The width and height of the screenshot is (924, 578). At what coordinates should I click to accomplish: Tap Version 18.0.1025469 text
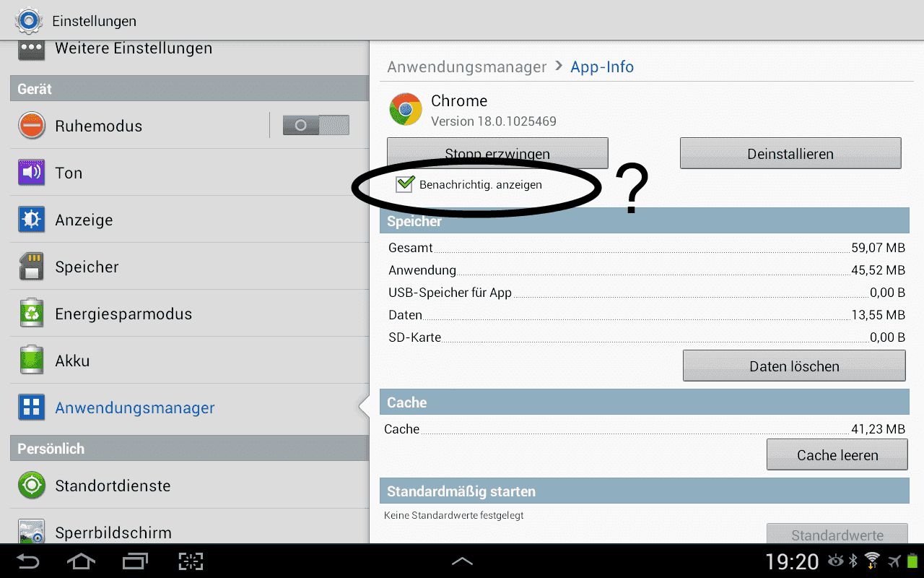494,121
